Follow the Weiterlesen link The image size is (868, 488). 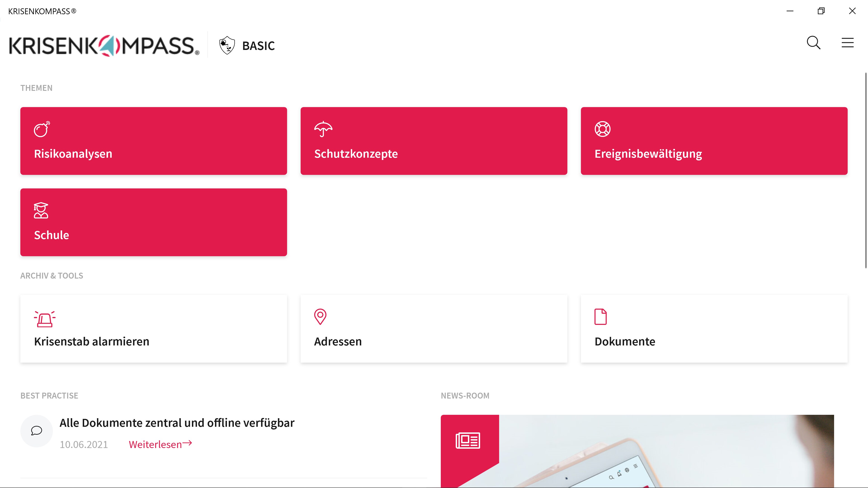coord(160,444)
